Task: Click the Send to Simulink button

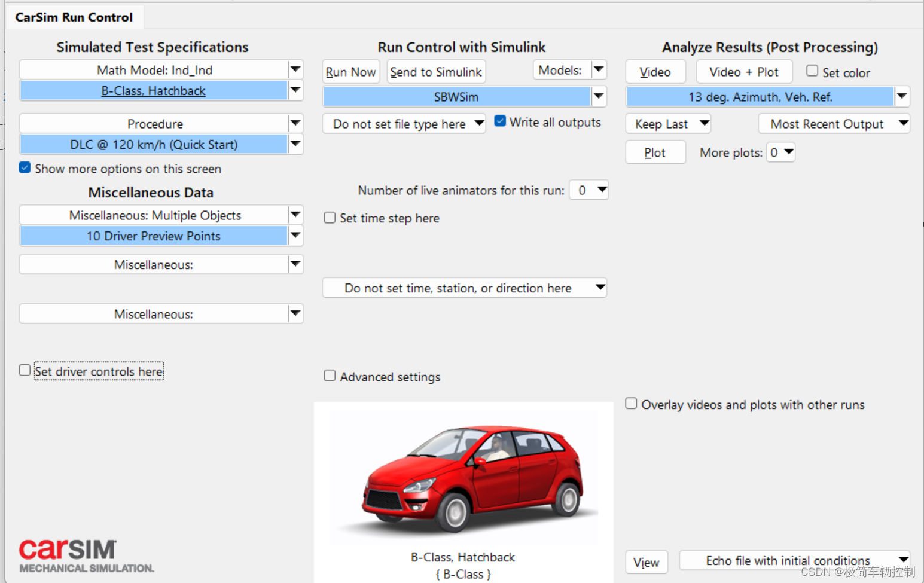Action: click(x=436, y=72)
